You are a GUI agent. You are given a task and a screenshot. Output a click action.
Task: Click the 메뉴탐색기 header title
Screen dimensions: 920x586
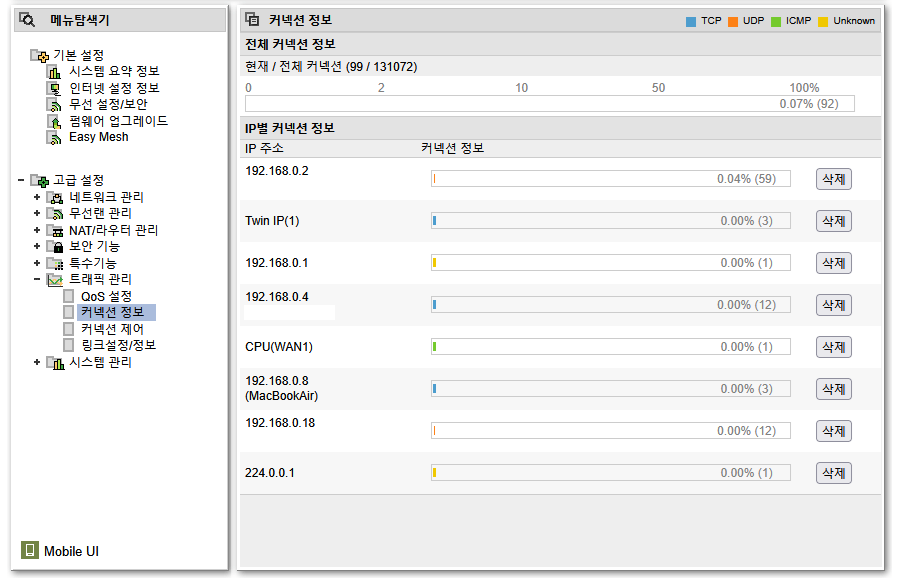pos(80,21)
